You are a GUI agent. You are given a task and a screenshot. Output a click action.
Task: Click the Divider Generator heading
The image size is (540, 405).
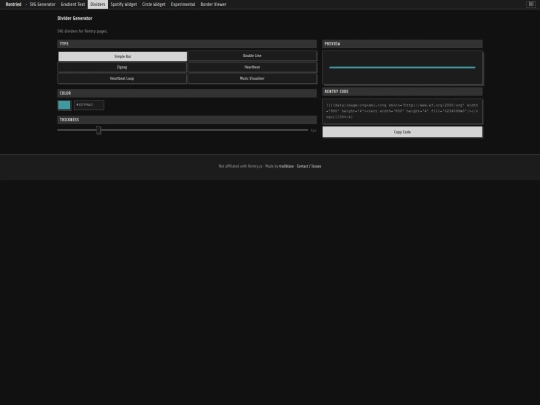(x=75, y=18)
